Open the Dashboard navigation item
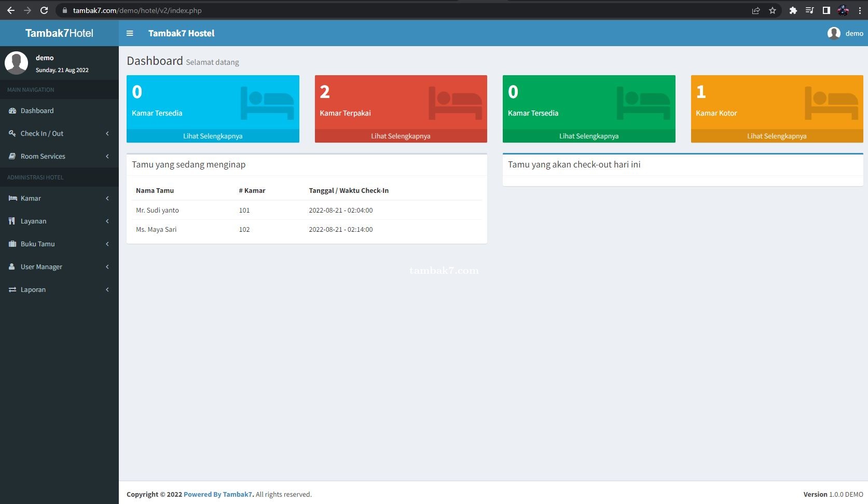The width and height of the screenshot is (868, 504). 37,110
